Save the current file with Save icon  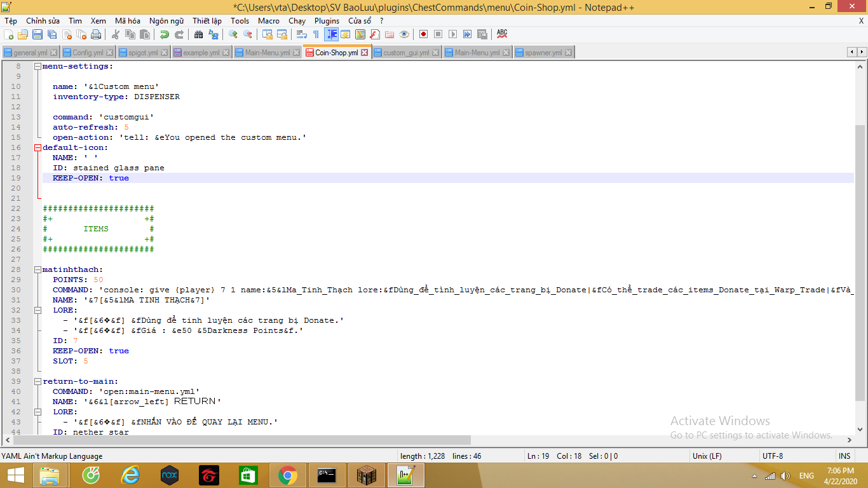37,34
